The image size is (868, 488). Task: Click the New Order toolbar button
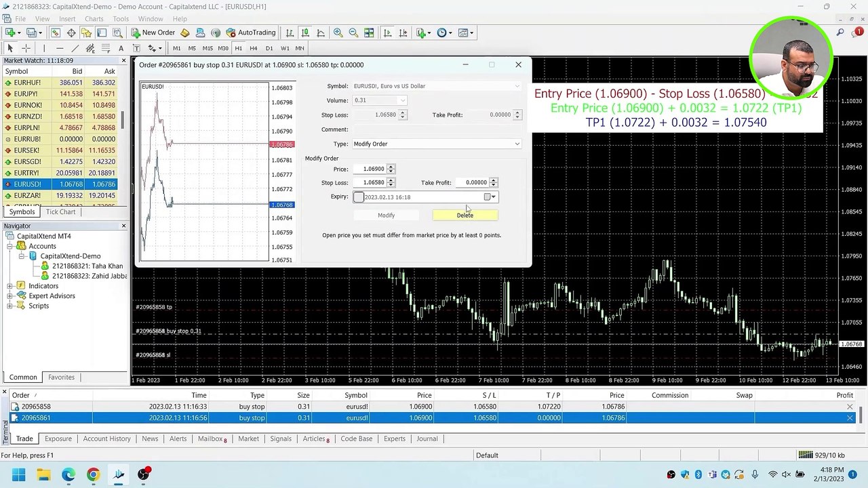(153, 33)
